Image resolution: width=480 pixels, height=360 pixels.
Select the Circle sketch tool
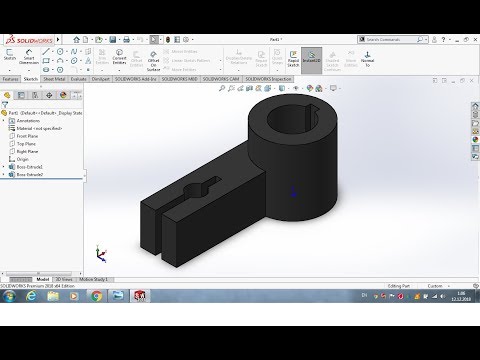click(60, 51)
